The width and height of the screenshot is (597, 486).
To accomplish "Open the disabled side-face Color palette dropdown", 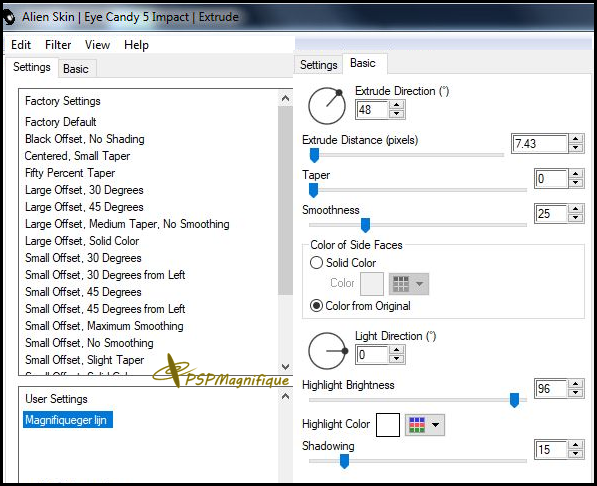I will [x=409, y=284].
